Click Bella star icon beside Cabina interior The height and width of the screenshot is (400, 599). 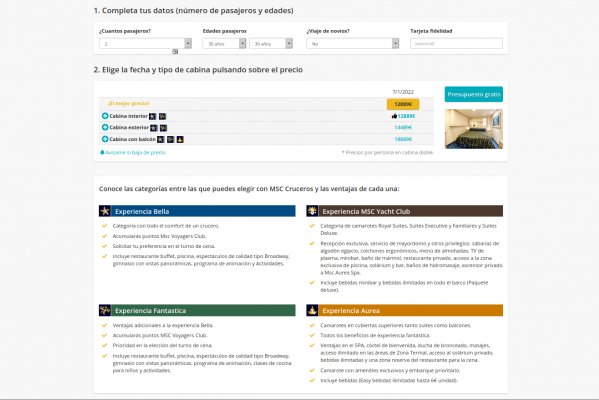(x=152, y=116)
